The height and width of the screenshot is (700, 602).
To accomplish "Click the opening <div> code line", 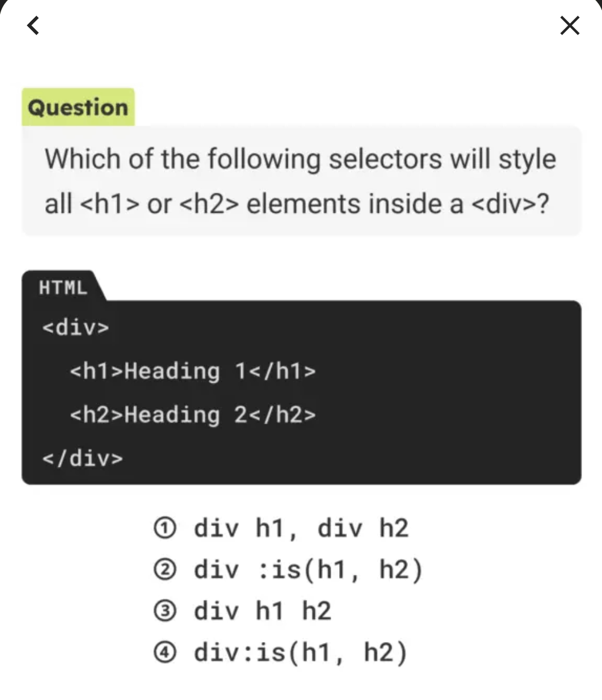I will coord(76,328).
